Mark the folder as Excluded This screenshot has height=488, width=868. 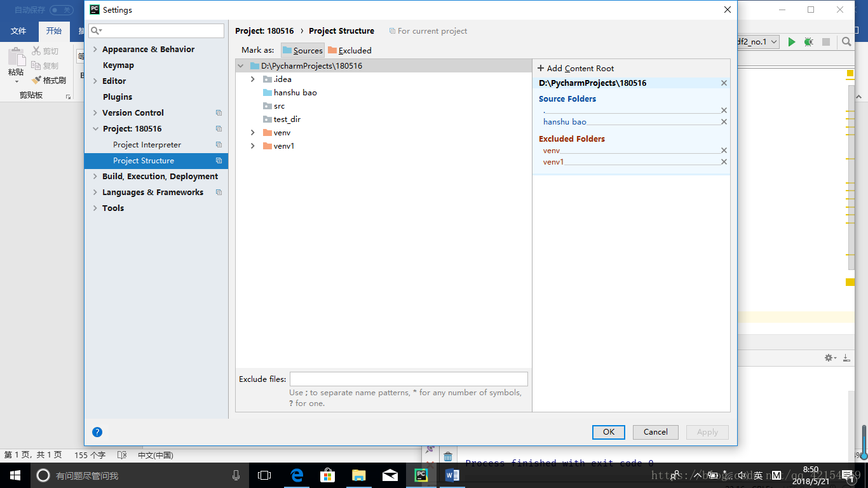[349, 50]
